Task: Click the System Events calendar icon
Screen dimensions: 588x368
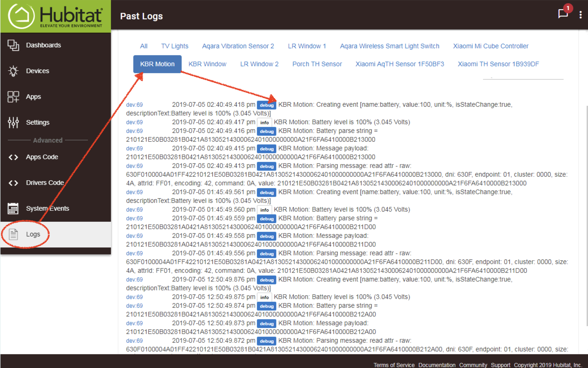Action: [13, 209]
